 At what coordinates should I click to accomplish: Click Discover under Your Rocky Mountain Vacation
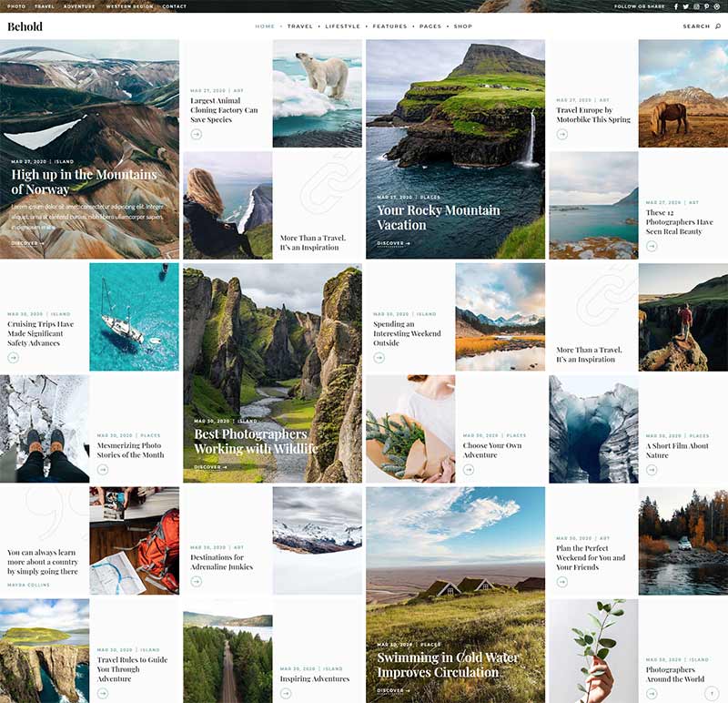click(x=393, y=243)
